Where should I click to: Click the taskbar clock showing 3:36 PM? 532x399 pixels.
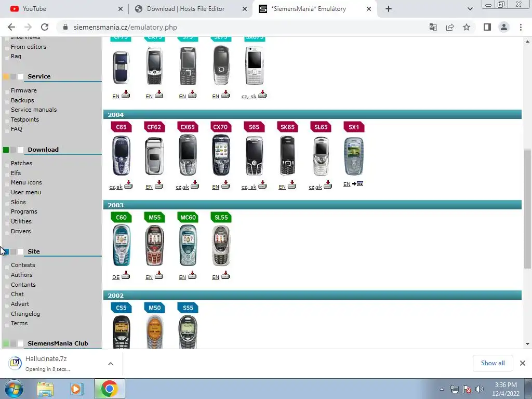506,389
